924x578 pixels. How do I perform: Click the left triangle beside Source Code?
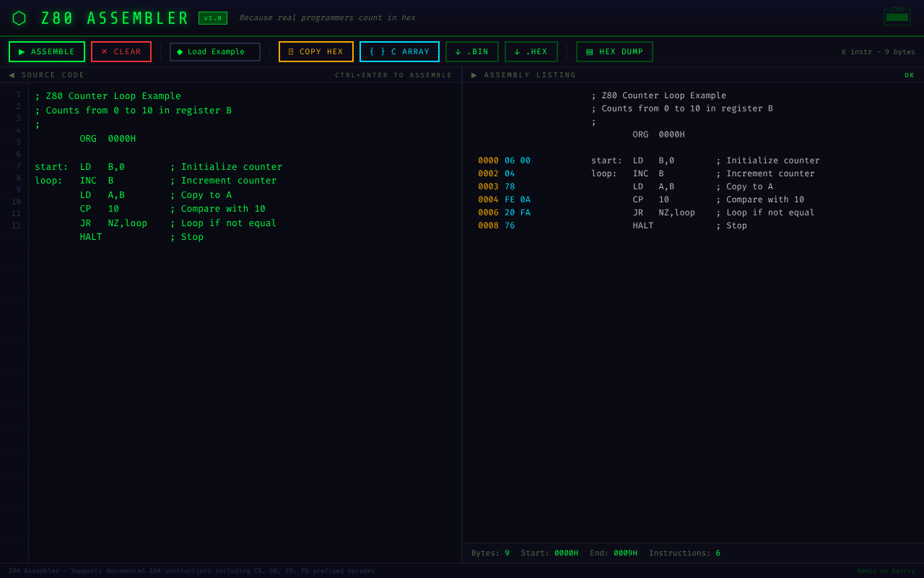12,75
